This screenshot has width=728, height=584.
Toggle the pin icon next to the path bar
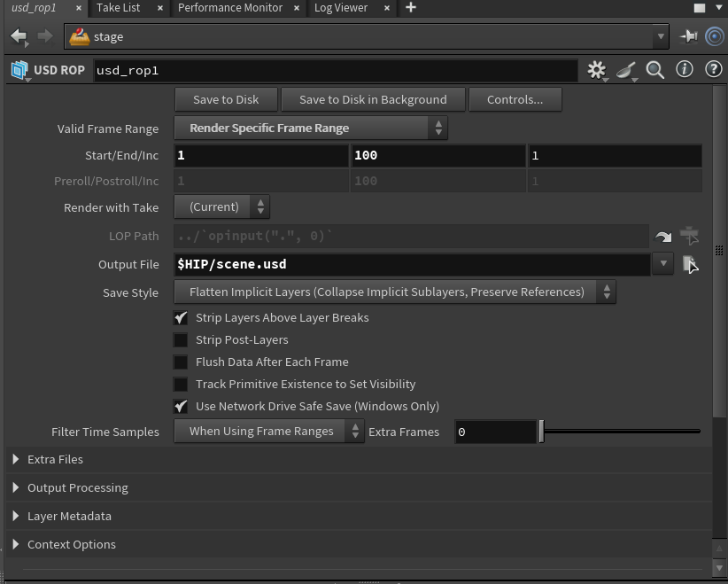[x=688, y=36]
